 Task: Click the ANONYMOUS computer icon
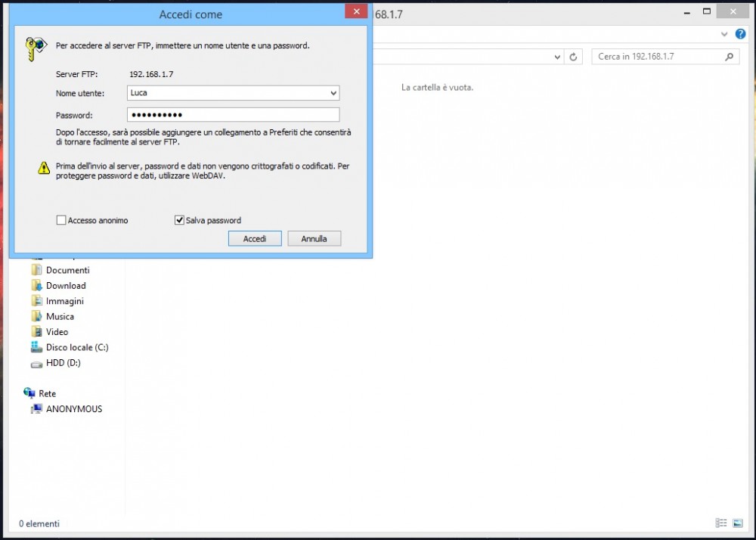(36, 408)
